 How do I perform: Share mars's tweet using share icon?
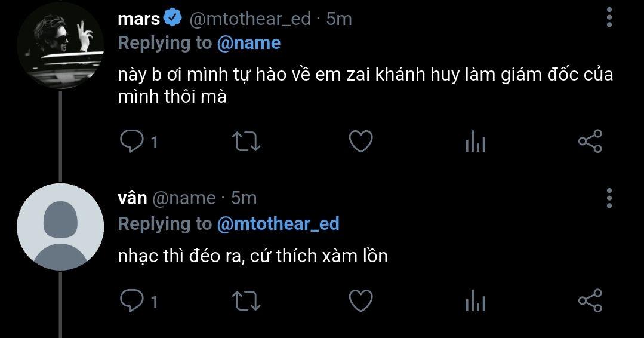pos(590,142)
